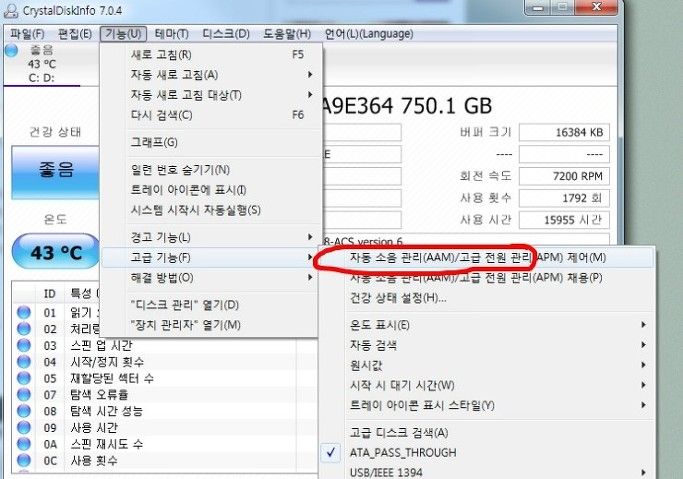Click status orb for attribute 07
Viewport: 683px width, 479px height.
[x=24, y=395]
